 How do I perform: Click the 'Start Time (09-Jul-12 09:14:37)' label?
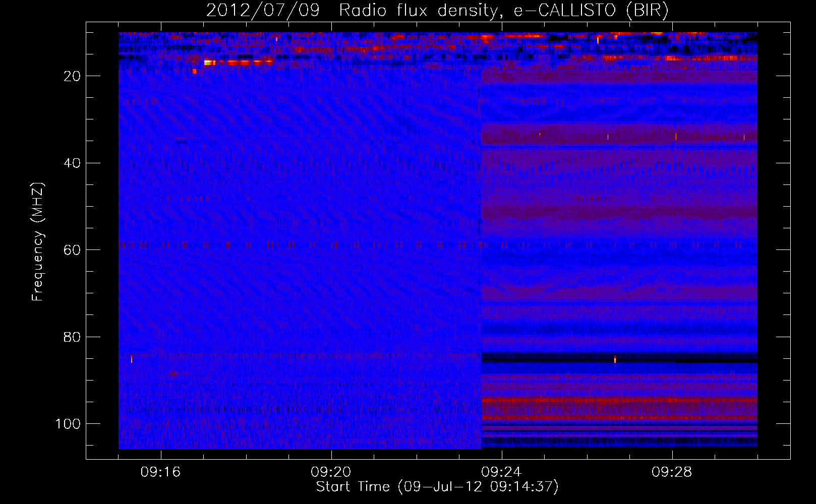[437, 487]
